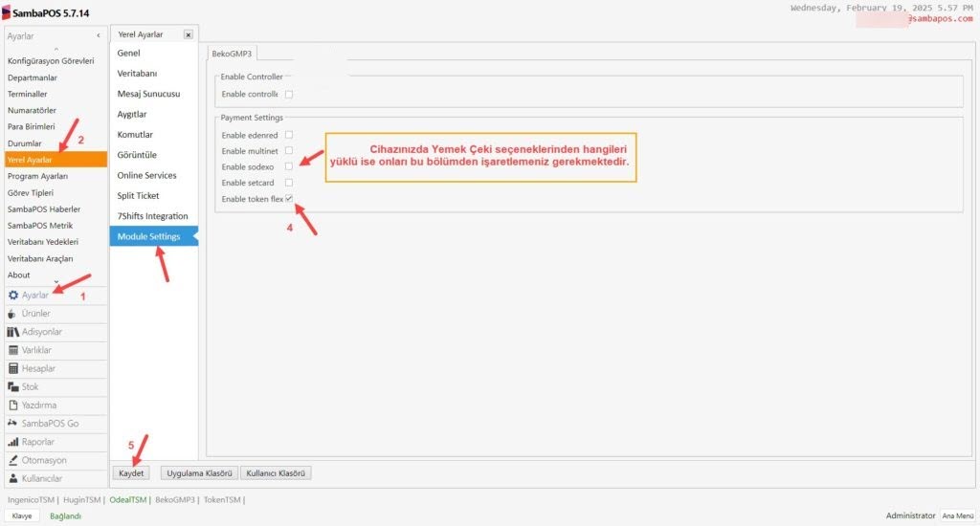Open Komutlar settings page

[154, 135]
